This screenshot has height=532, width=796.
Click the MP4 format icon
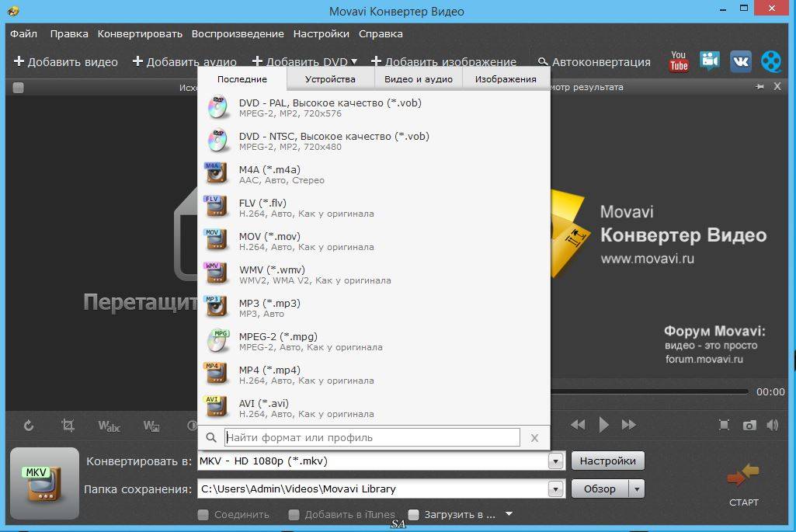pyautogui.click(x=215, y=373)
